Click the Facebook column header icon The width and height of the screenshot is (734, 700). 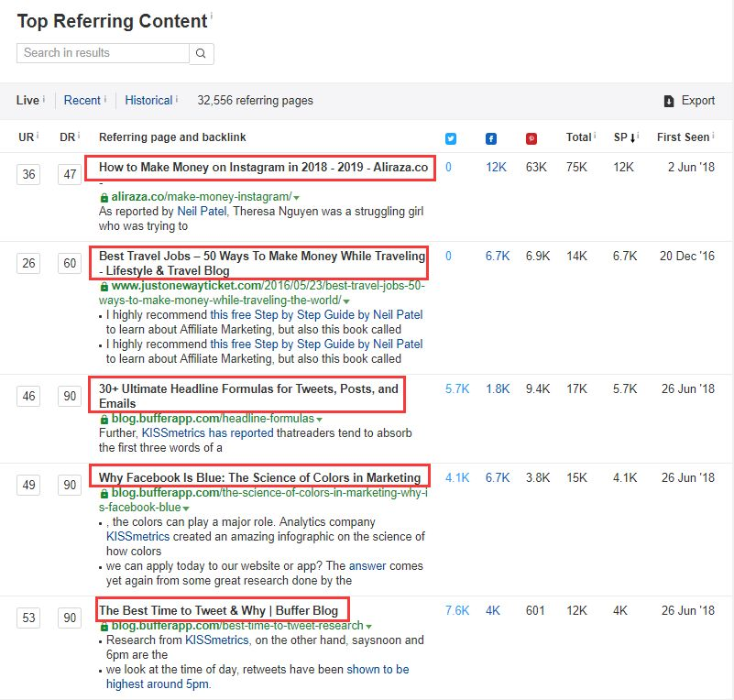[x=490, y=138]
